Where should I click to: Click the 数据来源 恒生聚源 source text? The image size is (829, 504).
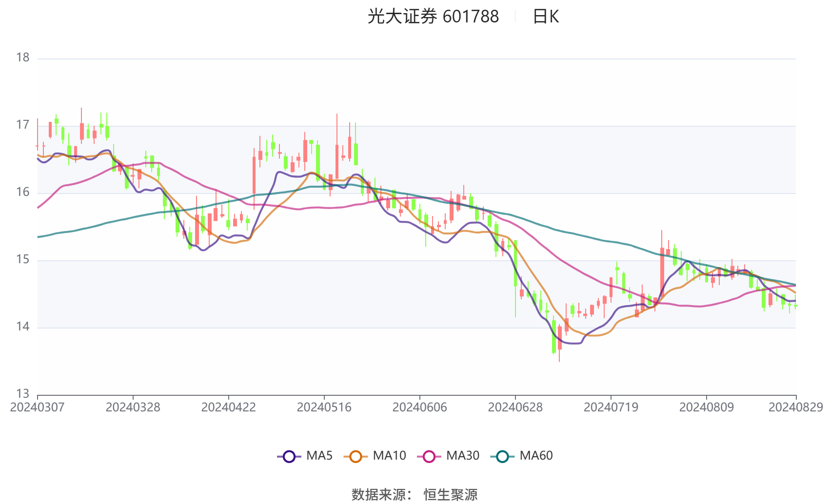coord(414,494)
